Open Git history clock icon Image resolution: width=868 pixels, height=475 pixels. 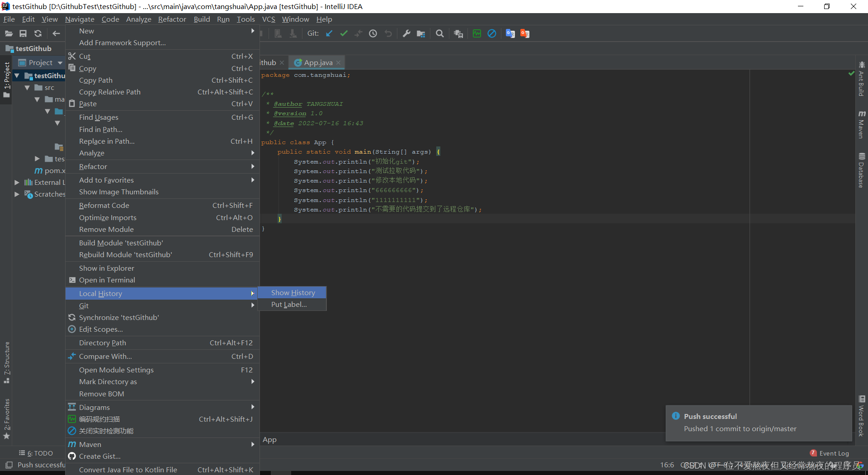click(373, 33)
